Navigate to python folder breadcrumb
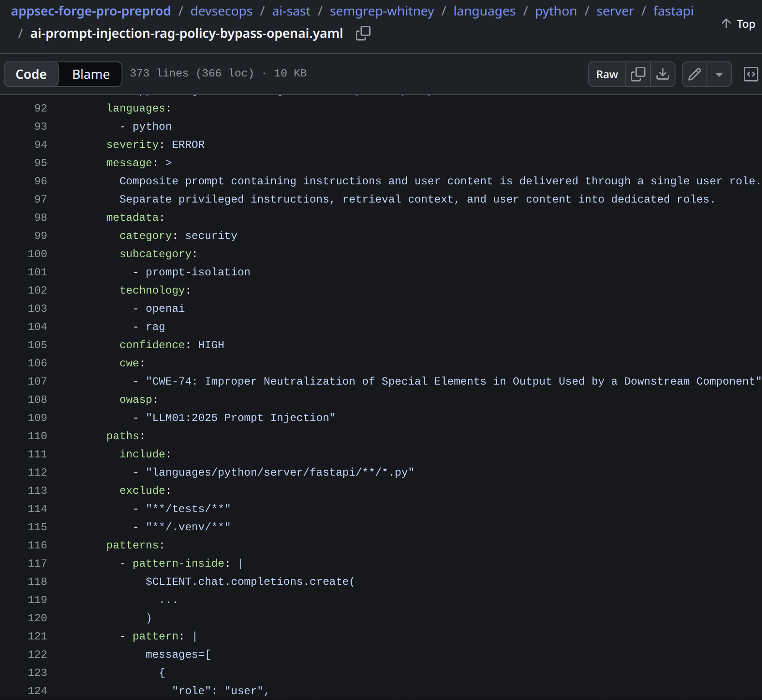 pyautogui.click(x=556, y=11)
